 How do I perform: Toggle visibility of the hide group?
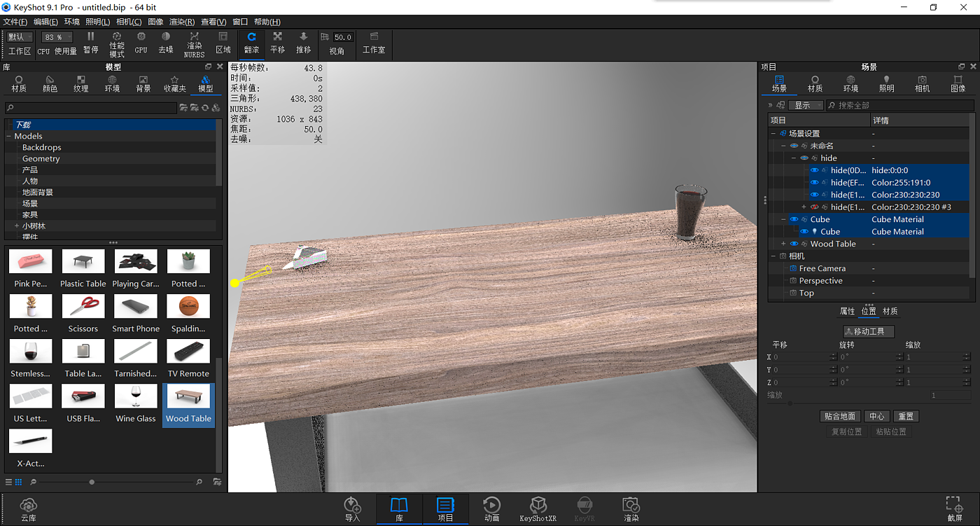[804, 158]
